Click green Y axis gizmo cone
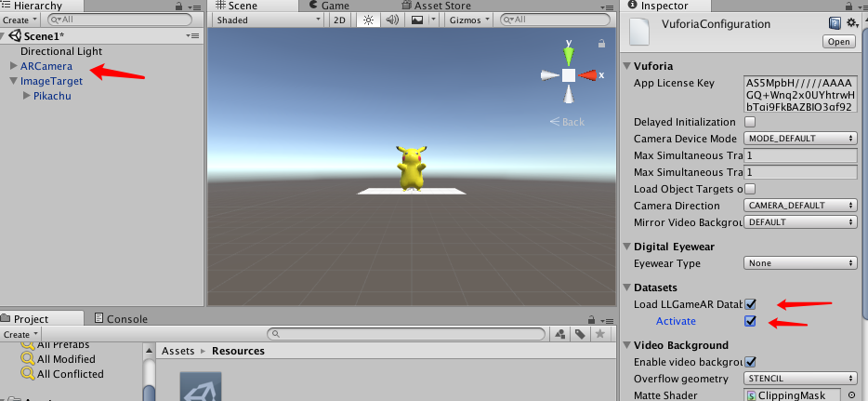The height and width of the screenshot is (401, 868). coord(569,56)
